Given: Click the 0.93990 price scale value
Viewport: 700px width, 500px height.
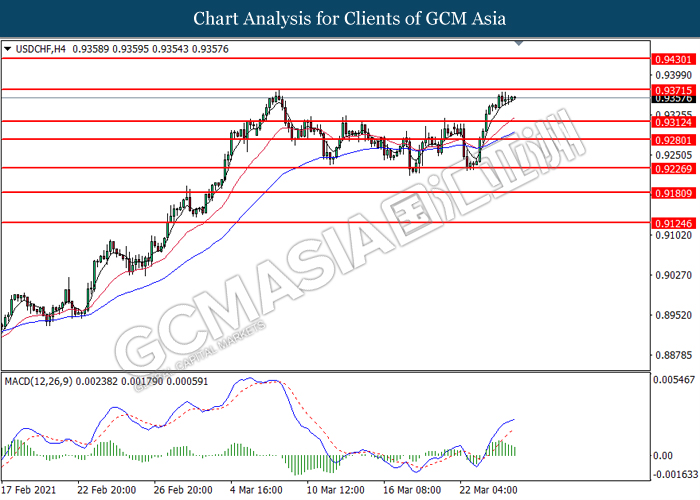Looking at the screenshot, I should click(673, 75).
